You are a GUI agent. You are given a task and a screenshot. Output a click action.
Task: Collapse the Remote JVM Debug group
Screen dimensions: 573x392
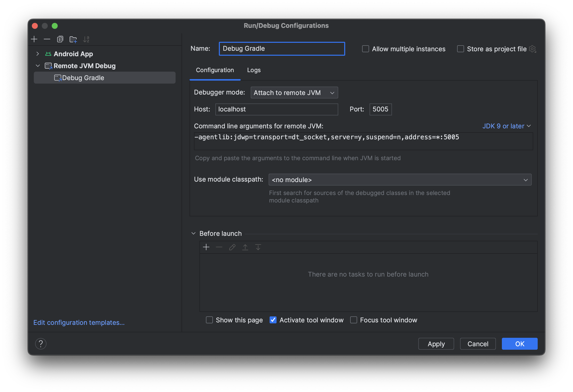pyautogui.click(x=38, y=66)
